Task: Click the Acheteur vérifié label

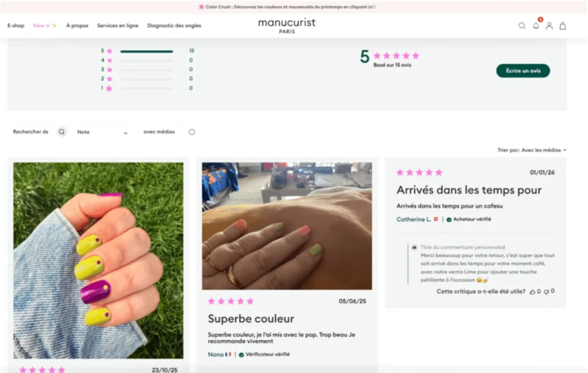Action: (472, 219)
